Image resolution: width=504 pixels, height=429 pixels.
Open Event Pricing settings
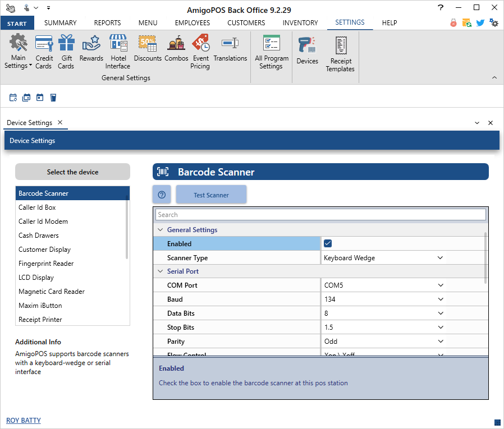200,51
